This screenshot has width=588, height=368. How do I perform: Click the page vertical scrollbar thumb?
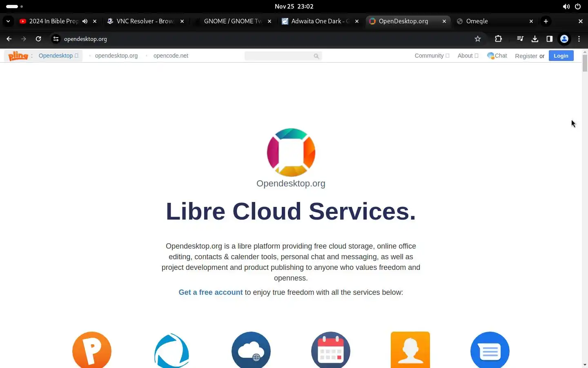(585, 63)
